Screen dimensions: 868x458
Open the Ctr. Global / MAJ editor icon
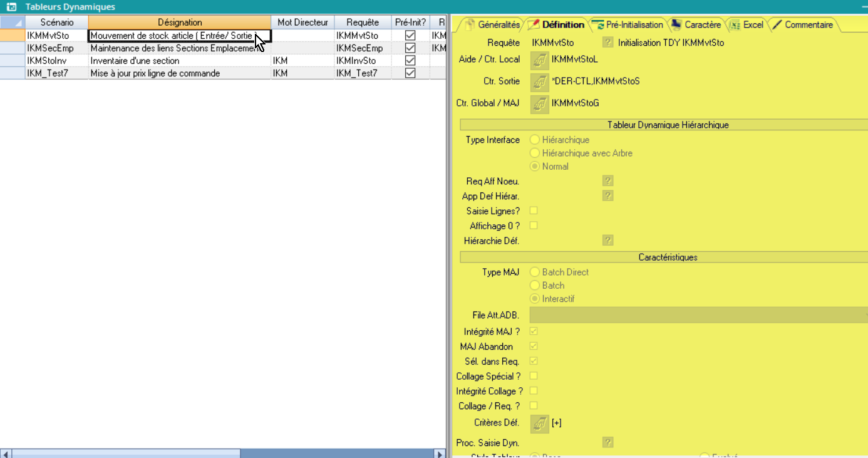(x=539, y=104)
